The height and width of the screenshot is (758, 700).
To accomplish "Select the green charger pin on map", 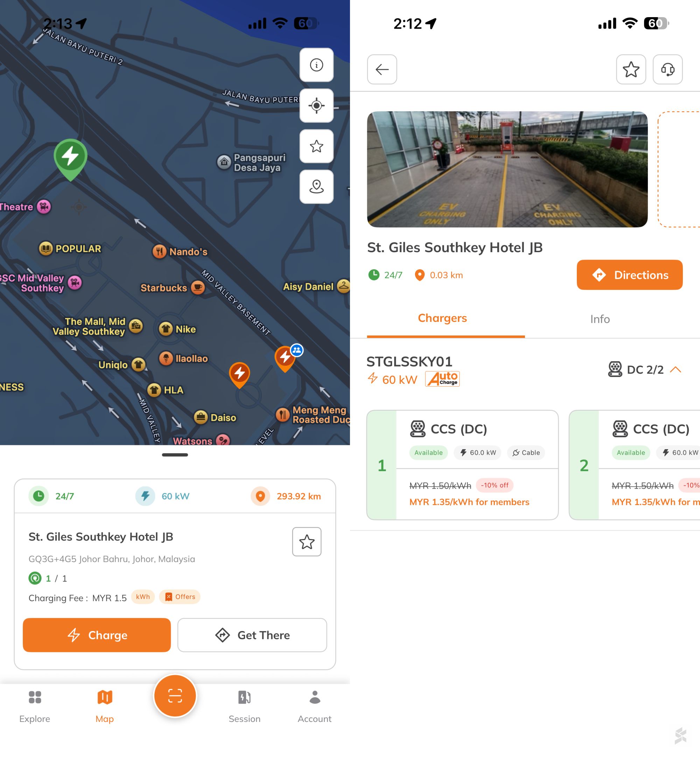I will [x=70, y=157].
